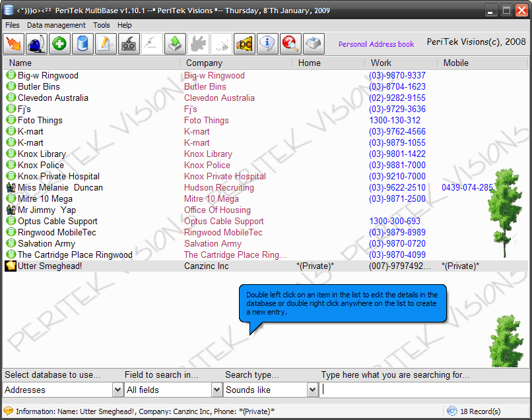Click the people icon beside Miss Melanie Duncan

coord(11,187)
